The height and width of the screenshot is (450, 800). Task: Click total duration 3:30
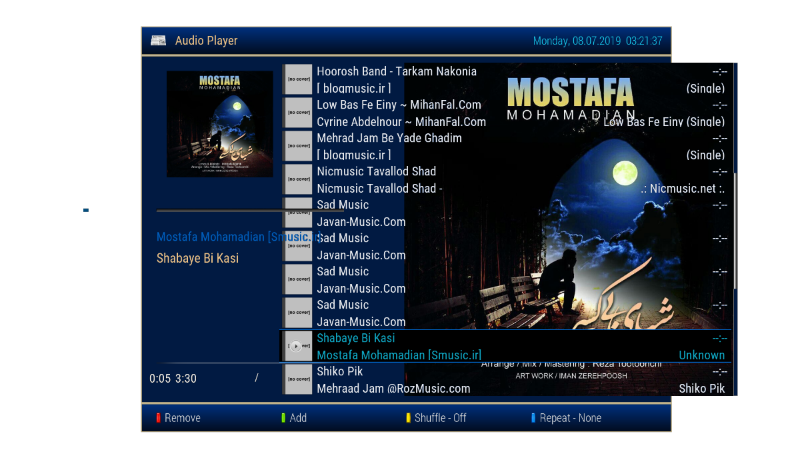[x=186, y=379]
